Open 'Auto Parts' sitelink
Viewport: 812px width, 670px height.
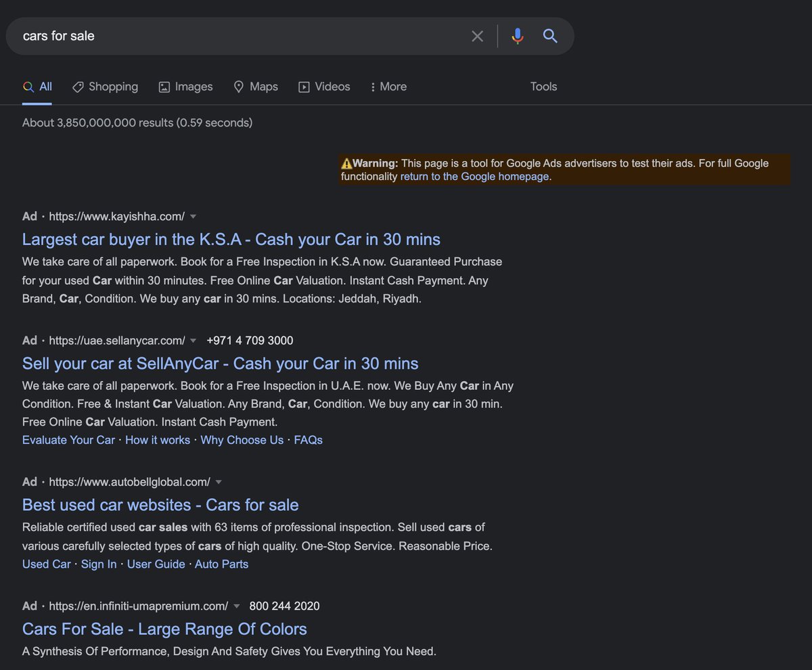221,564
